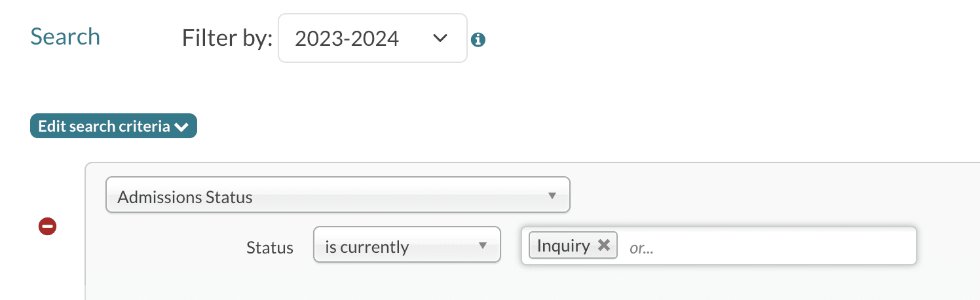Click the chevron arrow in the 2023-2024 selector

coord(440,38)
